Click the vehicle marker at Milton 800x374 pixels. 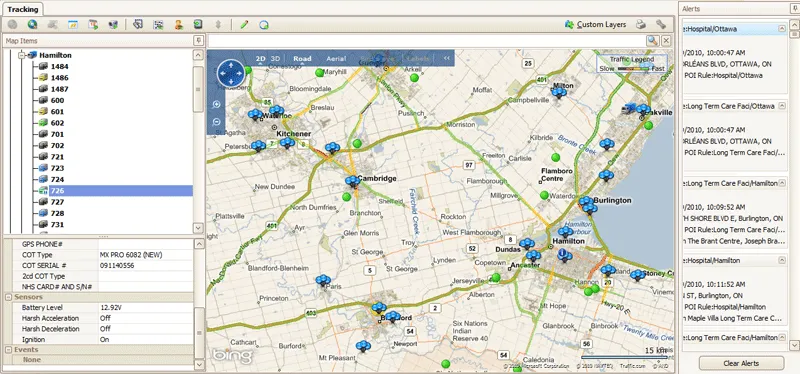pos(559,92)
